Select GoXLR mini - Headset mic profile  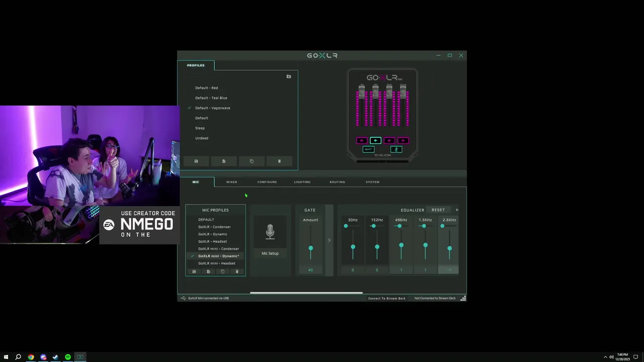pyautogui.click(x=216, y=263)
